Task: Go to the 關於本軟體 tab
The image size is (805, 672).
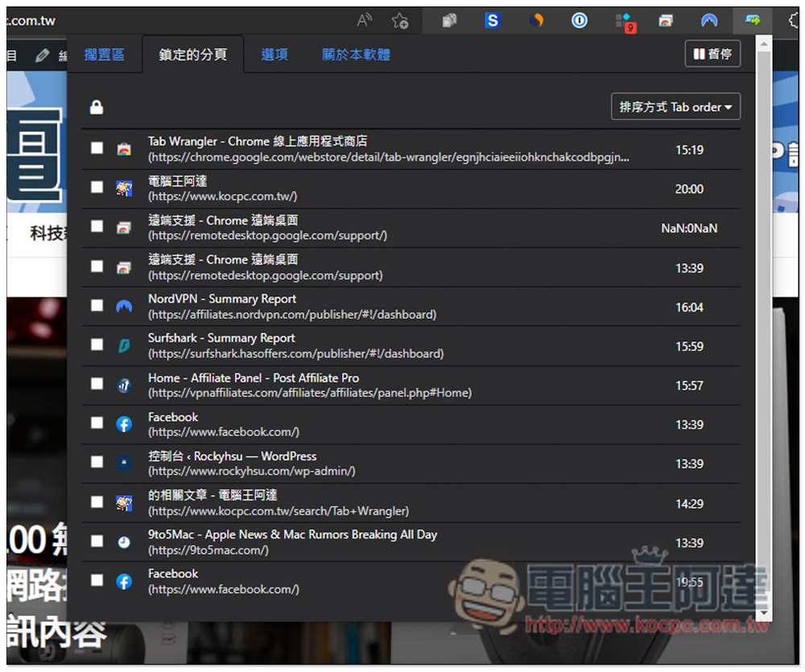Action: click(x=356, y=55)
